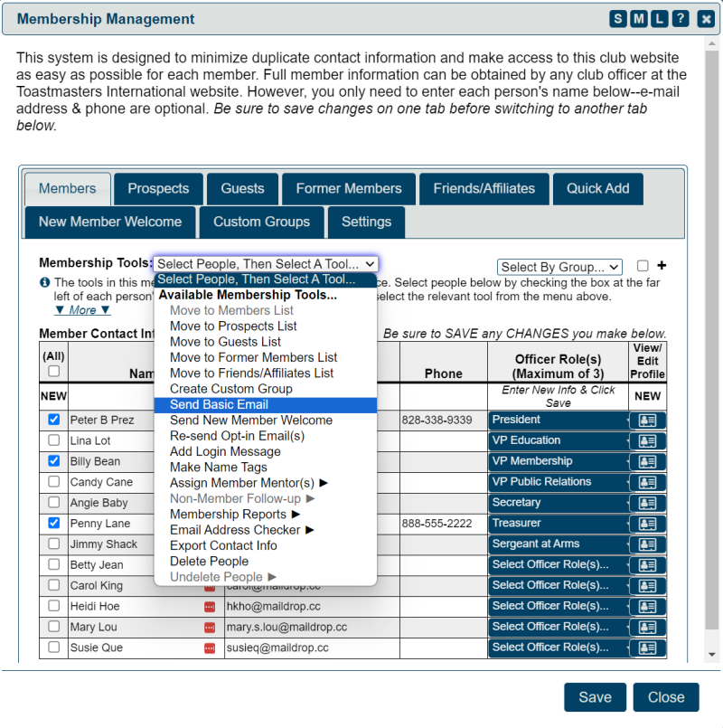Open Treasurer officer role dropdown
Viewport: 723px width, 728px height.
click(x=559, y=524)
